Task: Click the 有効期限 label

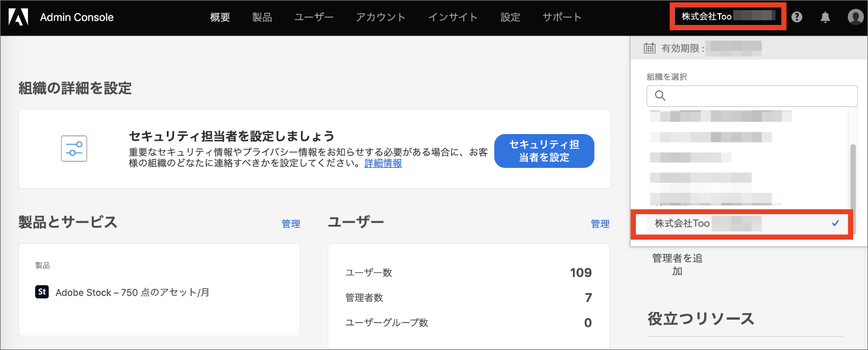Action: pyautogui.click(x=683, y=49)
